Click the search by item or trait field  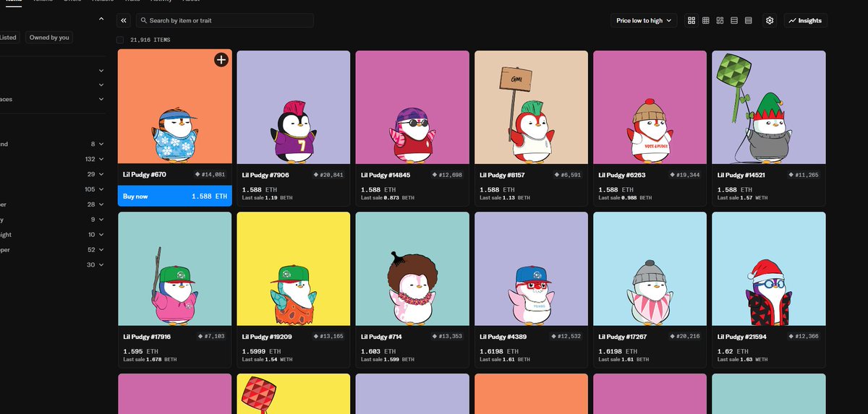(x=224, y=21)
